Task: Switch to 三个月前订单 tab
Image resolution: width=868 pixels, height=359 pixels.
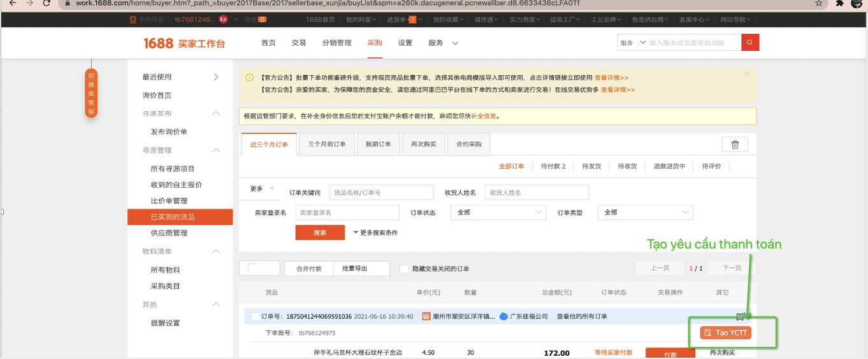Action: [327, 144]
